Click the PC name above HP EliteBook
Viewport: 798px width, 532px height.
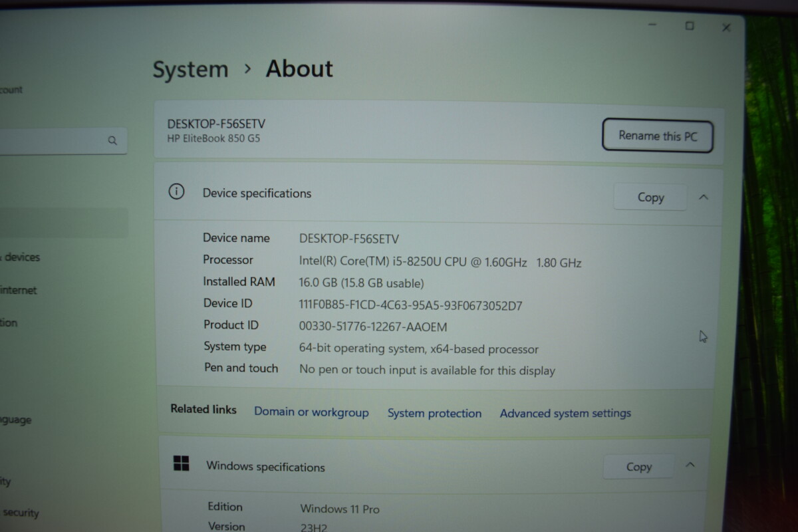coord(216,124)
